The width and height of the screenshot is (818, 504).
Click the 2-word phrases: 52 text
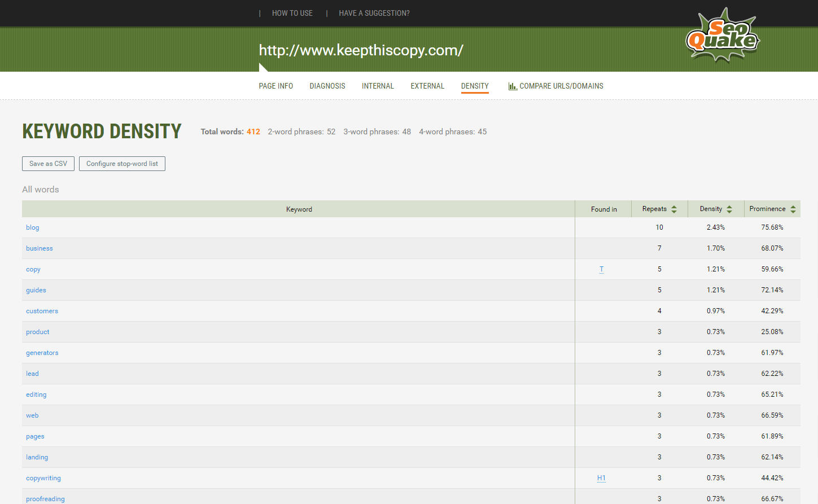point(301,132)
